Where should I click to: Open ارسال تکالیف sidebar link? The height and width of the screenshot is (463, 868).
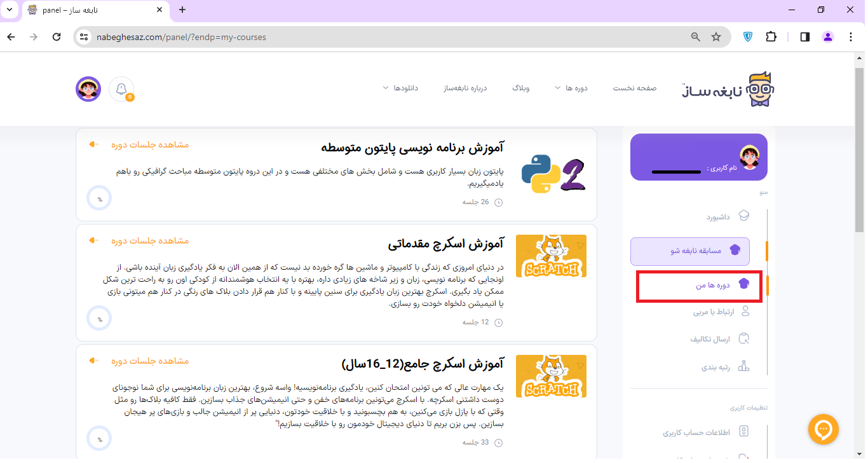710,339
